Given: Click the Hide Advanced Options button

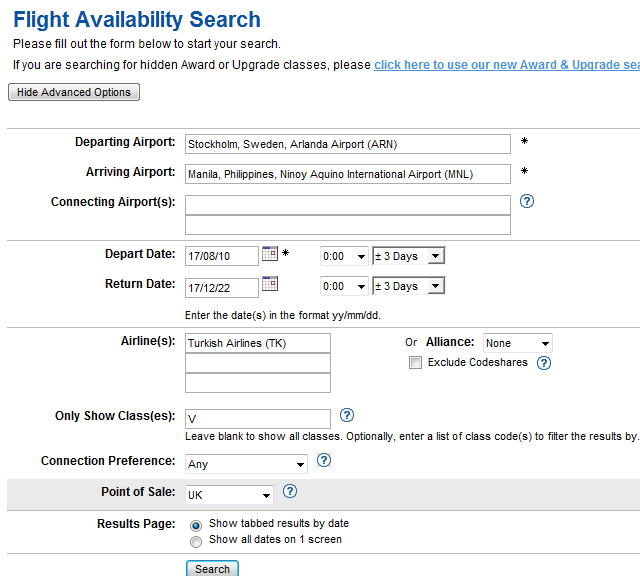Looking at the screenshot, I should pyautogui.click(x=74, y=92).
